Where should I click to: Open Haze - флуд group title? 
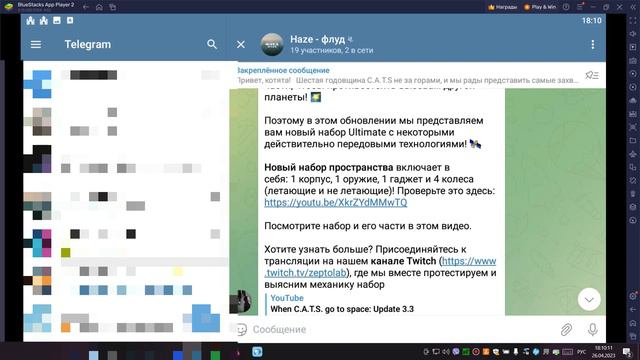tap(318, 39)
